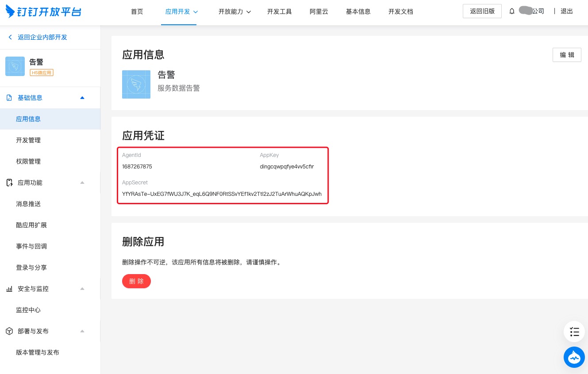Click 退出 to log out
Viewport: 588px width, 374px height.
pos(567,11)
